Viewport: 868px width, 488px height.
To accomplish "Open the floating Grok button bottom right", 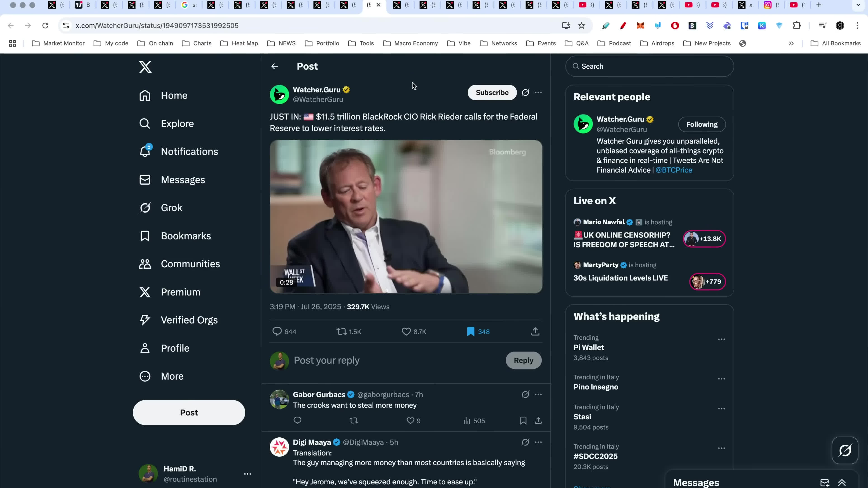I will point(845,450).
